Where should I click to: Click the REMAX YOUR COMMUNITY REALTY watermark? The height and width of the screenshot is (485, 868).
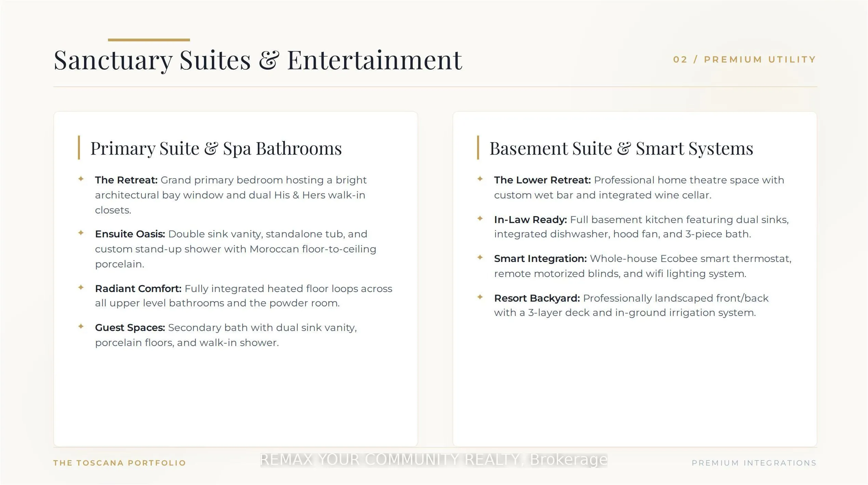tap(434, 460)
